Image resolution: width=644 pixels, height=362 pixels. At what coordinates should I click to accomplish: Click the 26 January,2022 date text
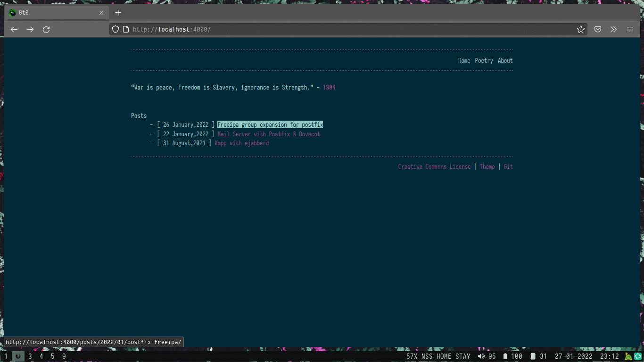click(186, 125)
